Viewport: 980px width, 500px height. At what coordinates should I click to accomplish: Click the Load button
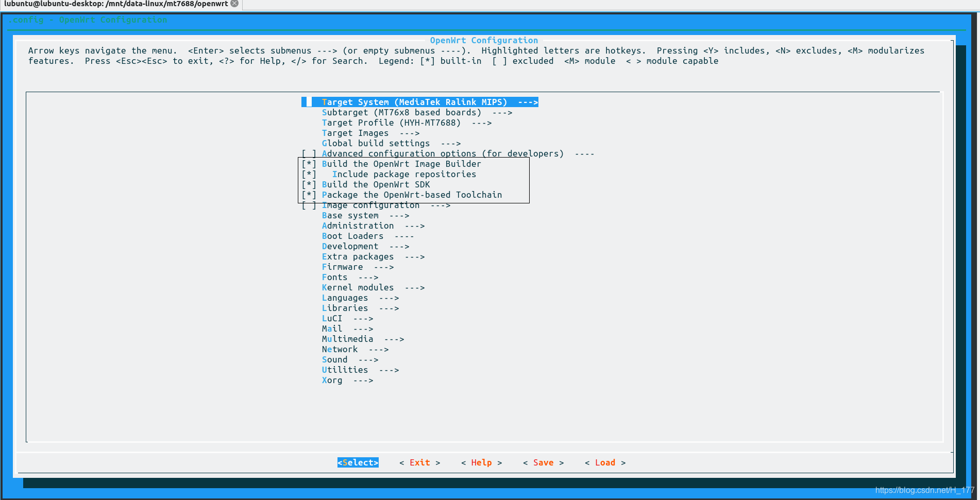(x=605, y=462)
